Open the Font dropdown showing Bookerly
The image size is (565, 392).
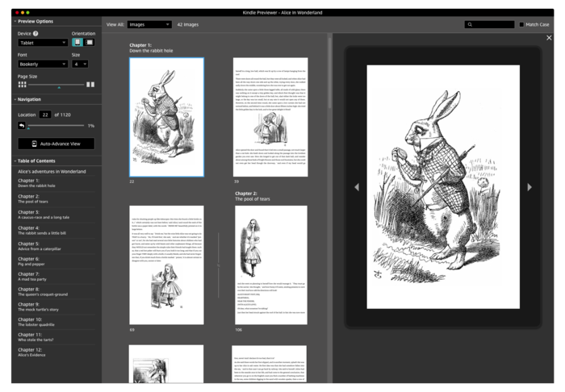[x=43, y=64]
